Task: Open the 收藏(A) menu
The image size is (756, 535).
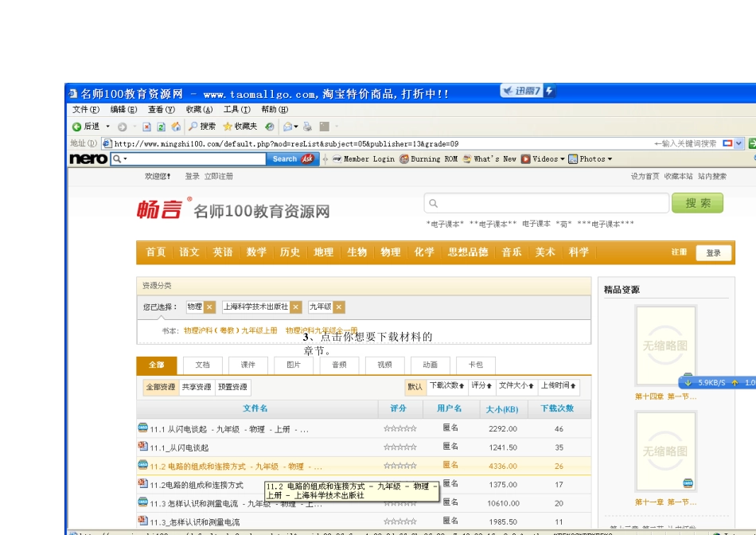Action: pyautogui.click(x=199, y=110)
